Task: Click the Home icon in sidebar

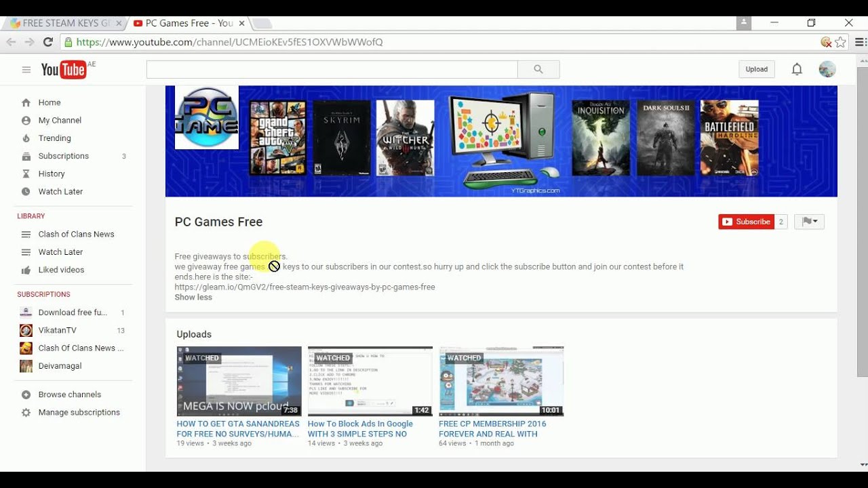Action: tap(26, 102)
